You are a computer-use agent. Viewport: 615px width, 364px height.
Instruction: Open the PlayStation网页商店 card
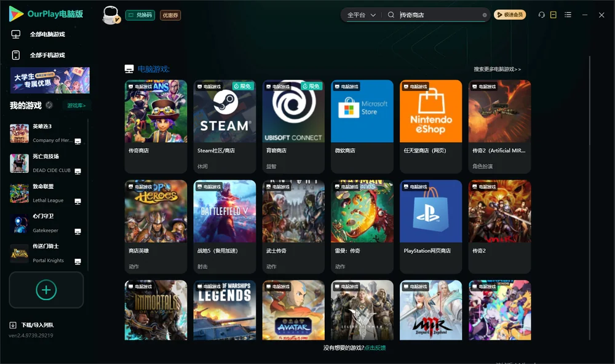coord(430,227)
